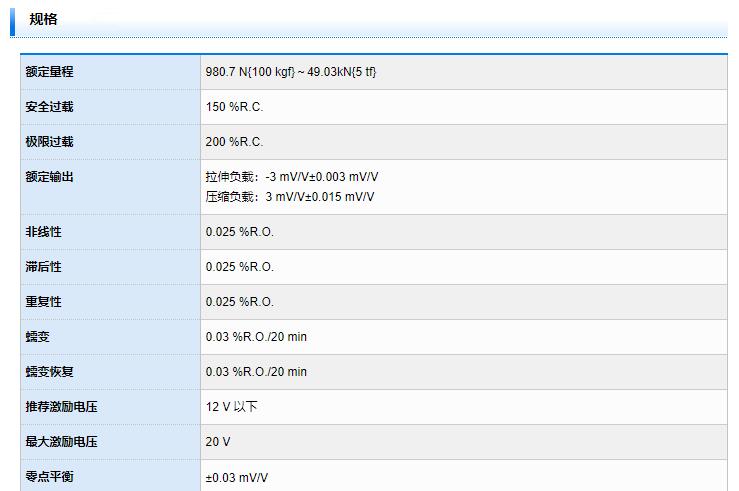Click the 980.7 N{100 kgf} rated range value
This screenshot has height=491, width=739.
tap(291, 72)
